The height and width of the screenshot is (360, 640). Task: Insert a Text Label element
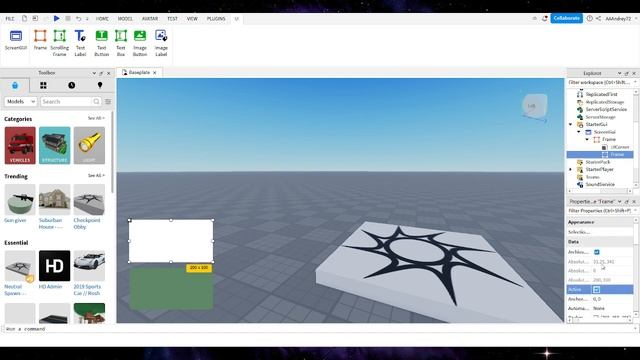(80, 43)
